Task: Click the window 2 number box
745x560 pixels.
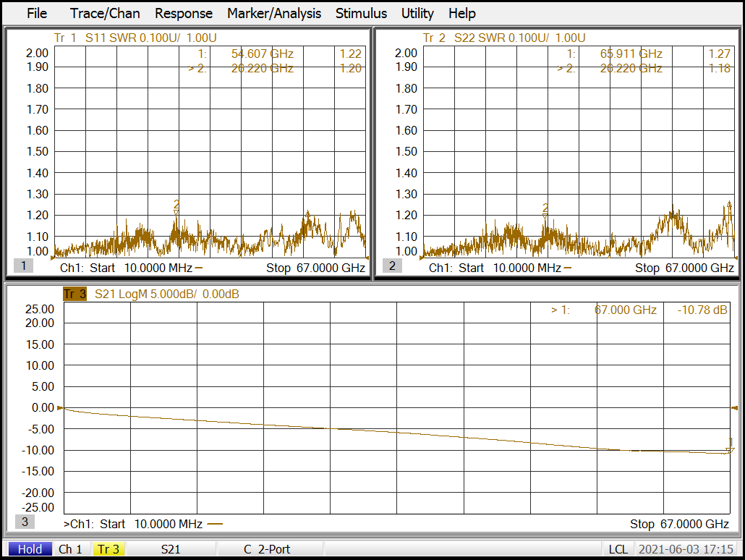Action: 392,266
